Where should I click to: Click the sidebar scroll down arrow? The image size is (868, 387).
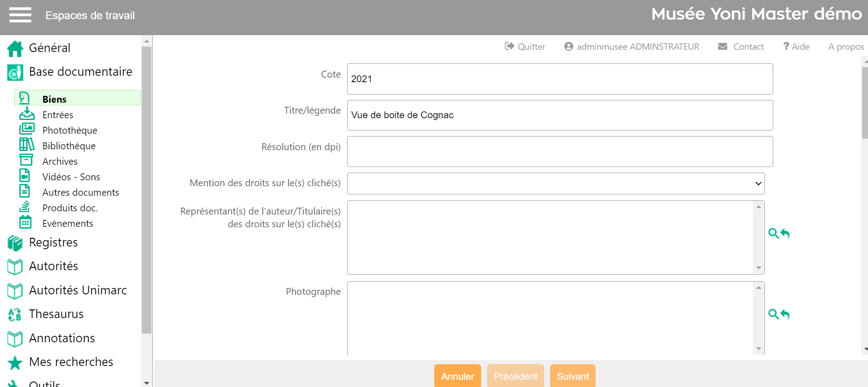click(146, 383)
